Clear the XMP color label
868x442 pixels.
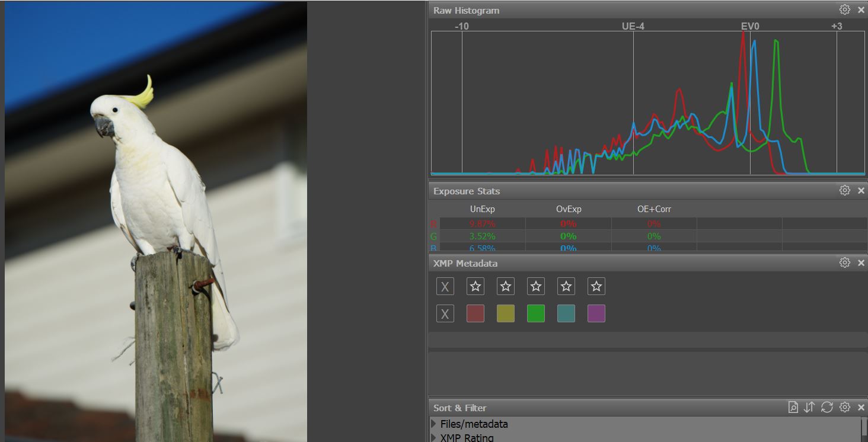pos(445,313)
